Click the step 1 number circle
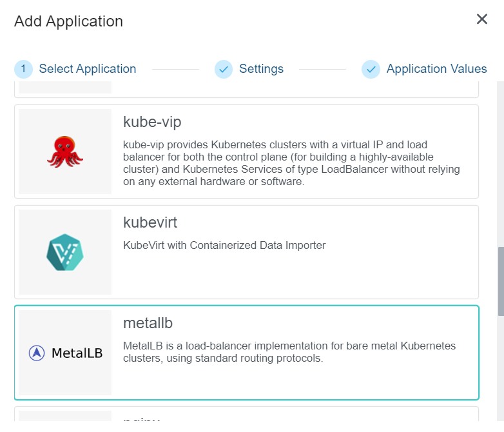 pyautogui.click(x=23, y=69)
